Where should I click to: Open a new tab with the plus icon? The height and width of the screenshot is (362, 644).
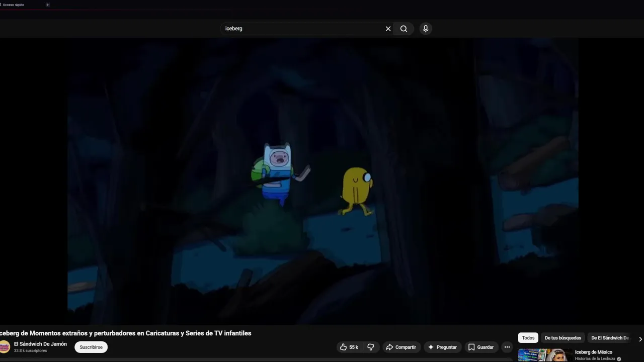pos(48,5)
